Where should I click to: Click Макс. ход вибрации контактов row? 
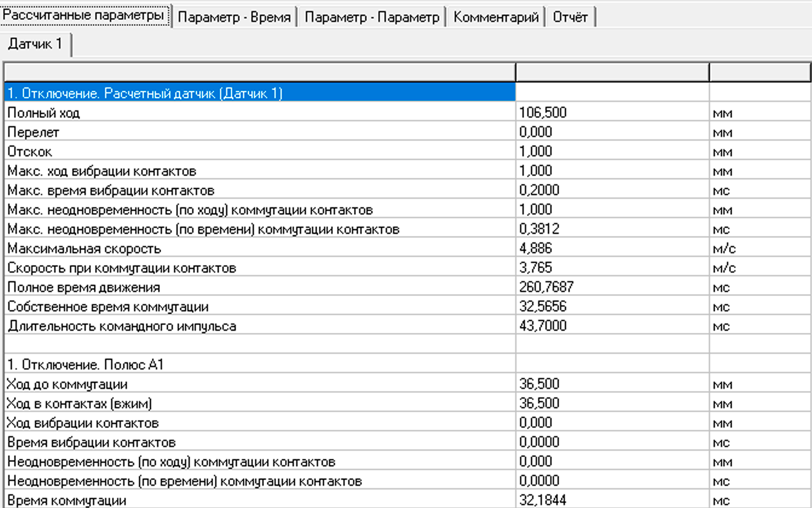260,171
